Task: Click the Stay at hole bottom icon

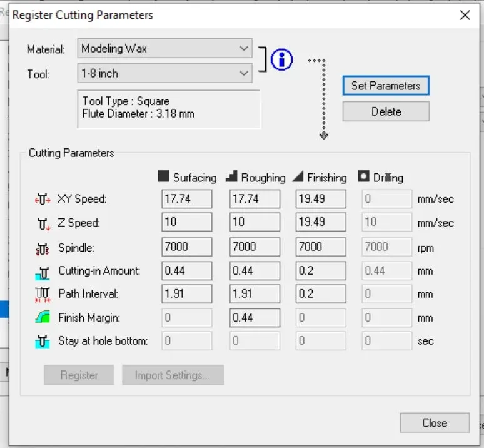Action: click(x=43, y=342)
